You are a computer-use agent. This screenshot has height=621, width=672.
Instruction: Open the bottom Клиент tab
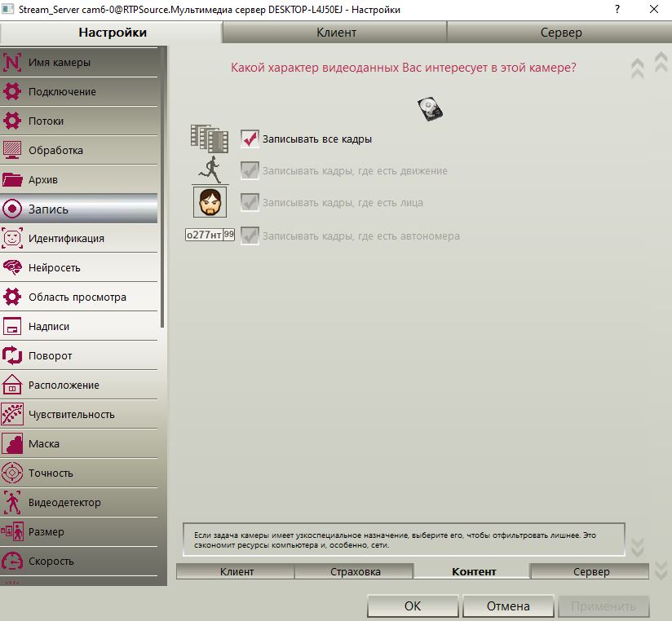237,571
